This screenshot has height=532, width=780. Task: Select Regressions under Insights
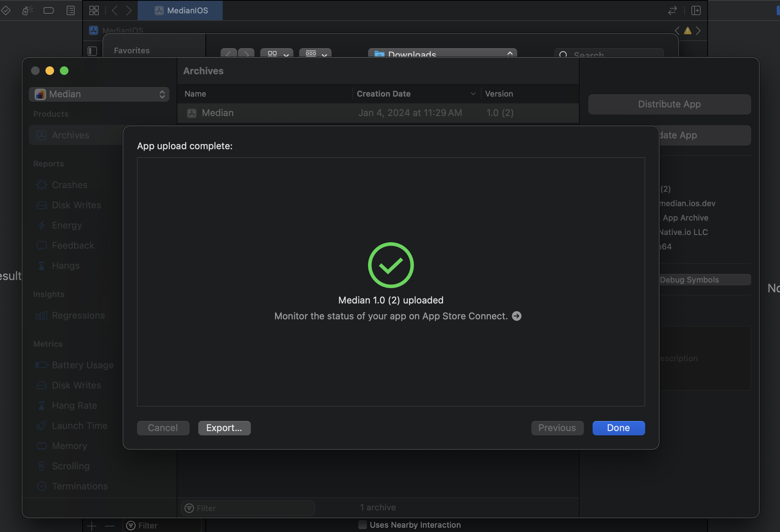click(x=78, y=315)
